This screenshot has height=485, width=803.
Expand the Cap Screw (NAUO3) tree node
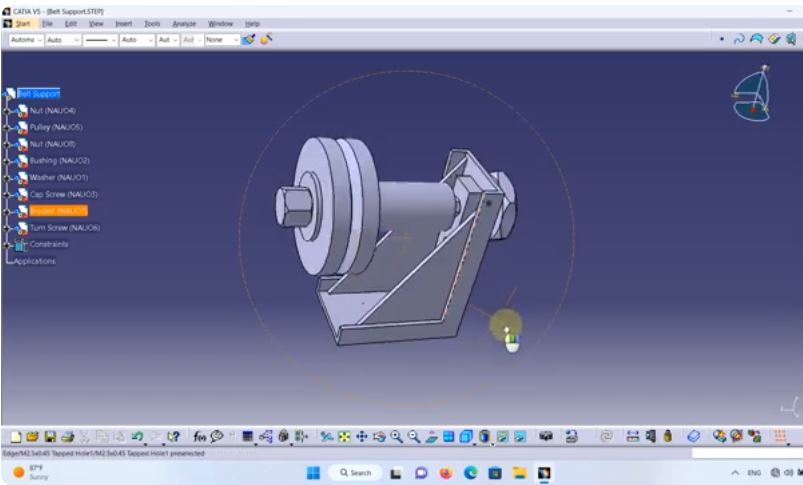tap(7, 195)
